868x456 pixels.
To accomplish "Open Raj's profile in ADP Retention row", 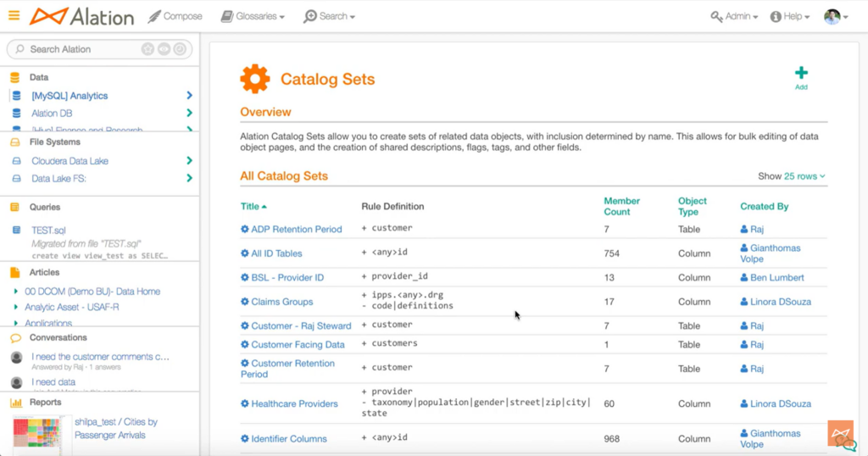I will (x=752, y=229).
